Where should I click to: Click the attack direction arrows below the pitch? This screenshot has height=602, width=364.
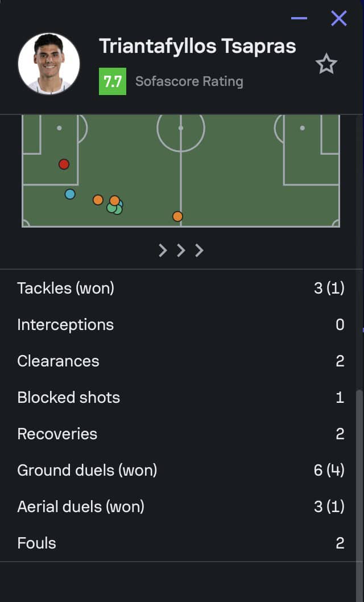tap(181, 250)
